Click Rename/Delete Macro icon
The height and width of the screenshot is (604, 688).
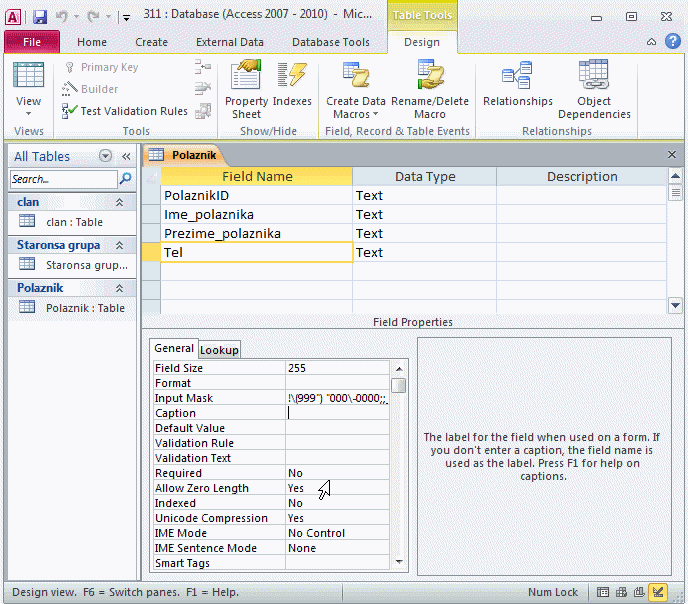(x=430, y=89)
